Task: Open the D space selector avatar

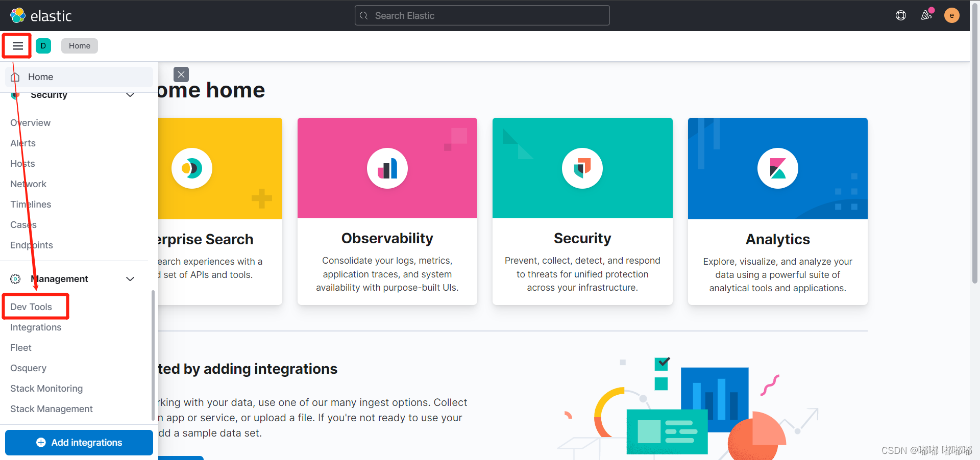Action: tap(43, 46)
